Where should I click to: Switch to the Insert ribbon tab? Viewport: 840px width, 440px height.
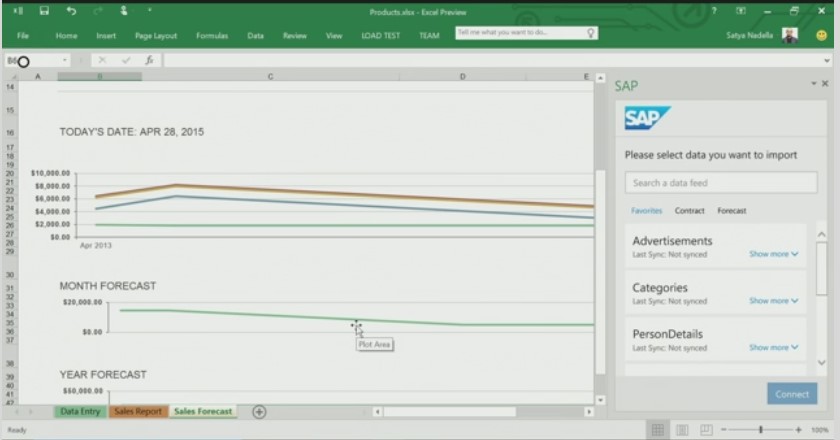point(106,35)
